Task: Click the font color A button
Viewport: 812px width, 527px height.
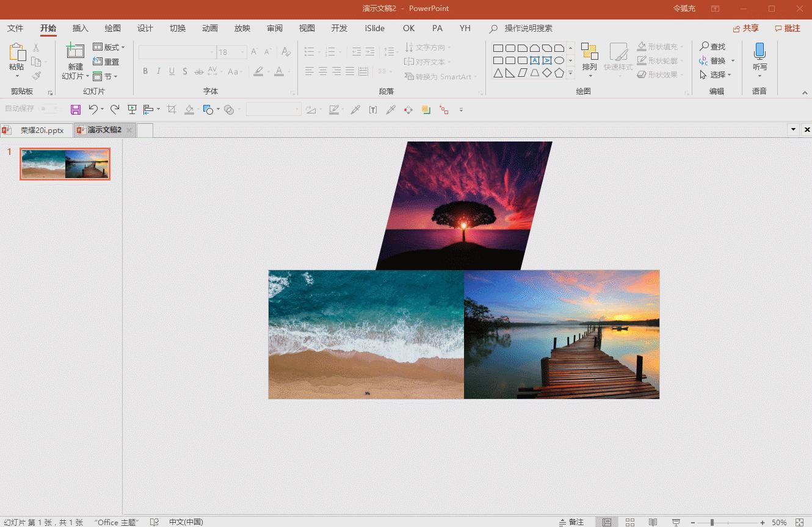Action: [x=279, y=71]
